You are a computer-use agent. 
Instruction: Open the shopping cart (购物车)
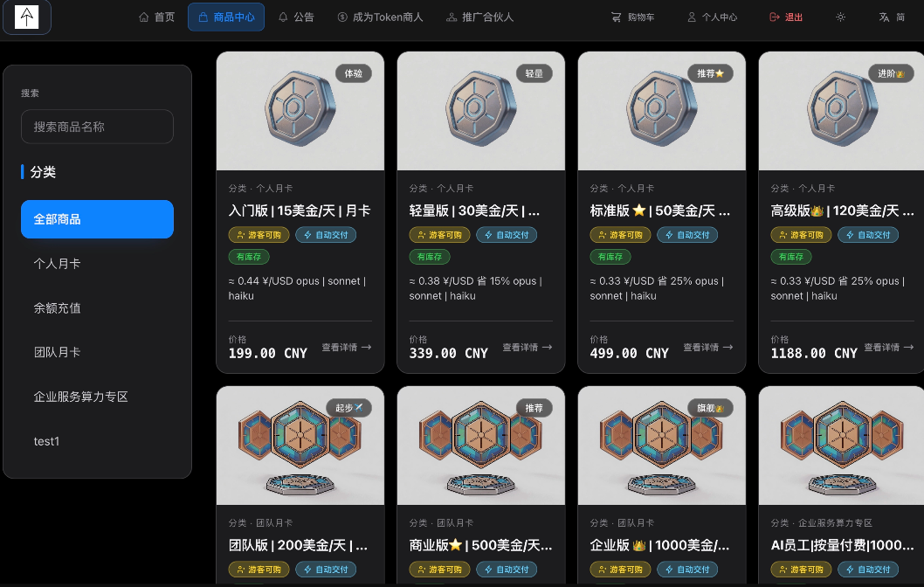click(x=632, y=17)
